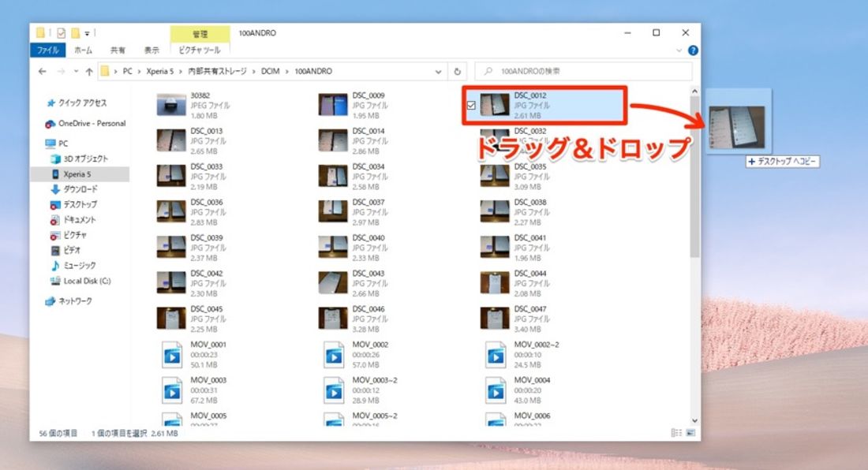Select the DSC_0047 image thumbnail
Image resolution: width=868 pixels, height=470 pixels.
tap(494, 318)
